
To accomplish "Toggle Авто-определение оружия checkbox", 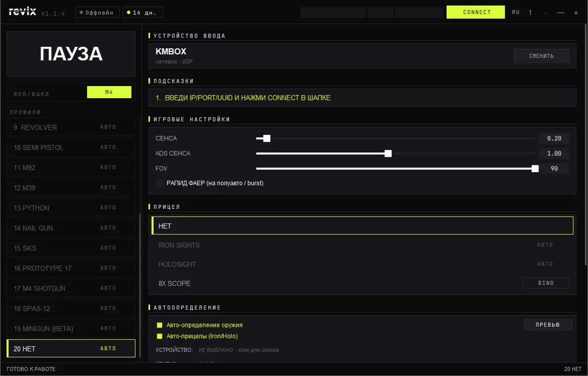I will [x=160, y=325].
